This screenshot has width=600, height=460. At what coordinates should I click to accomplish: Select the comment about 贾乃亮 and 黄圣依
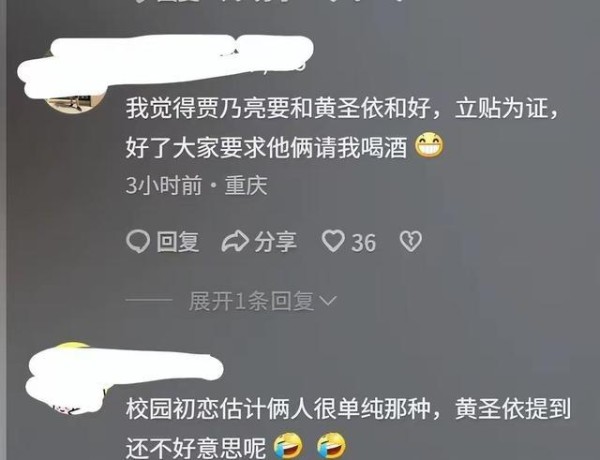click(342, 127)
